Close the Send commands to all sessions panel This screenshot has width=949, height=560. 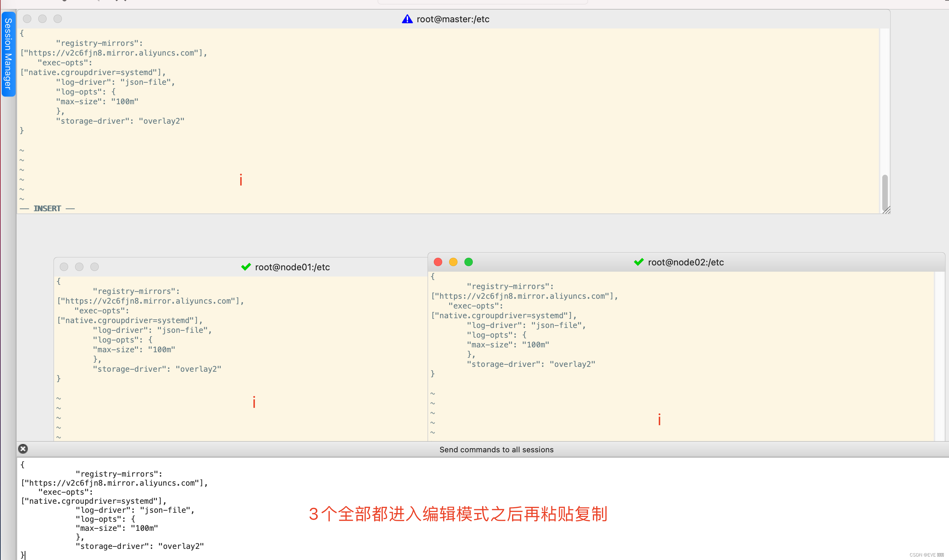tap(23, 449)
